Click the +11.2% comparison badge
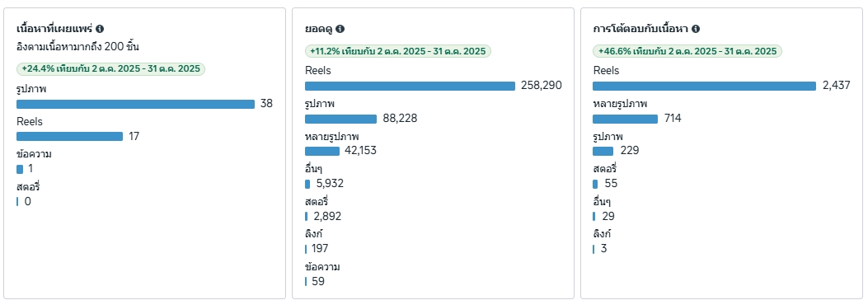Image resolution: width=868 pixels, height=300 pixels. tap(398, 51)
